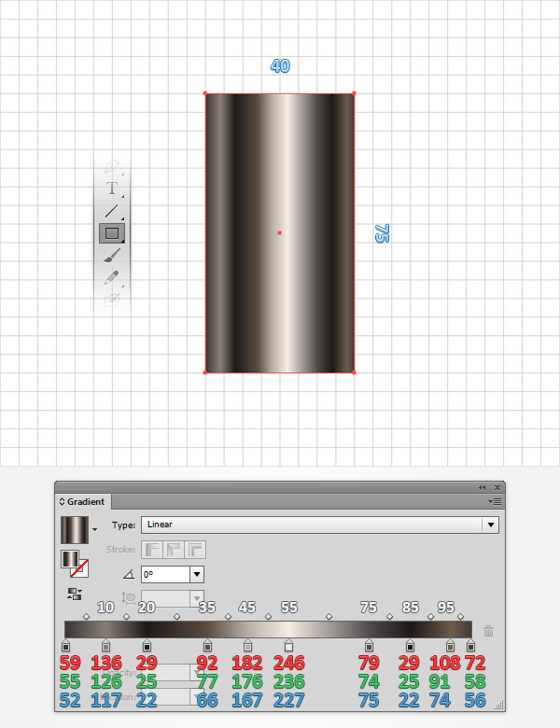
Task: Select the gradient stop at location 95
Action: point(450,645)
